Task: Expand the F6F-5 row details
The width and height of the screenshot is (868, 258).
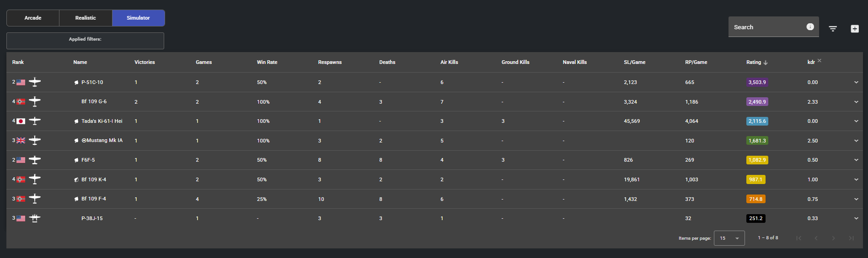Action: point(856,160)
